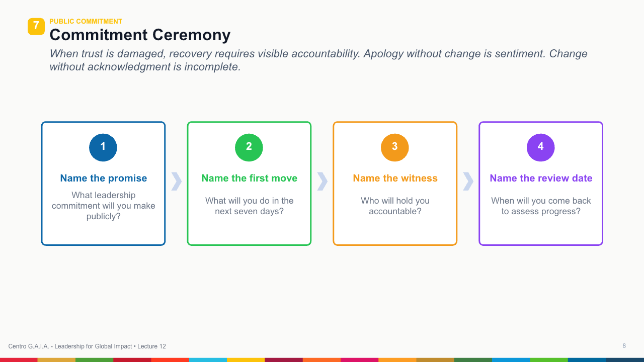Click the slide page number 8
The image size is (644, 362).
click(624, 346)
